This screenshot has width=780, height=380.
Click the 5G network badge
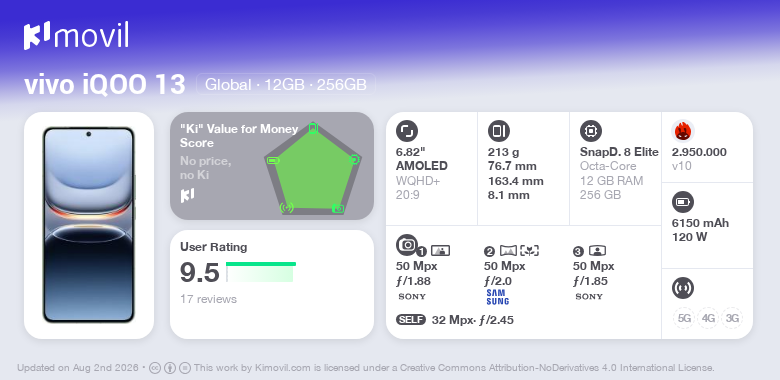point(684,318)
